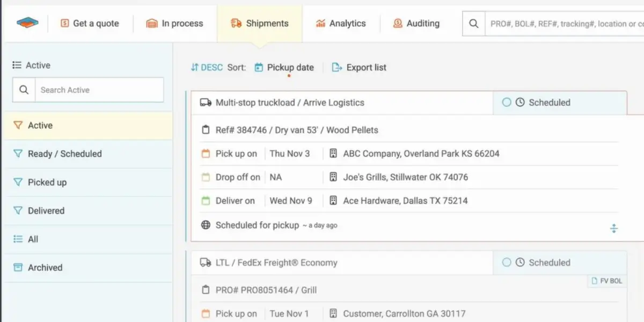Click the clock icon on FedEx Freight Scheduled status
Image resolution: width=644 pixels, height=322 pixels.
point(520,262)
